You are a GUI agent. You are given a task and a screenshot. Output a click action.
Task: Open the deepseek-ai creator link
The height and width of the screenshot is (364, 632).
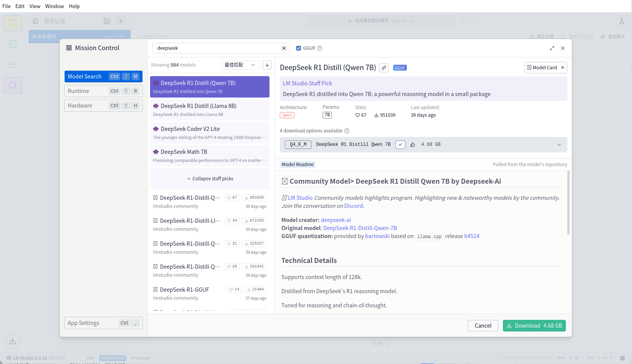coord(336,220)
